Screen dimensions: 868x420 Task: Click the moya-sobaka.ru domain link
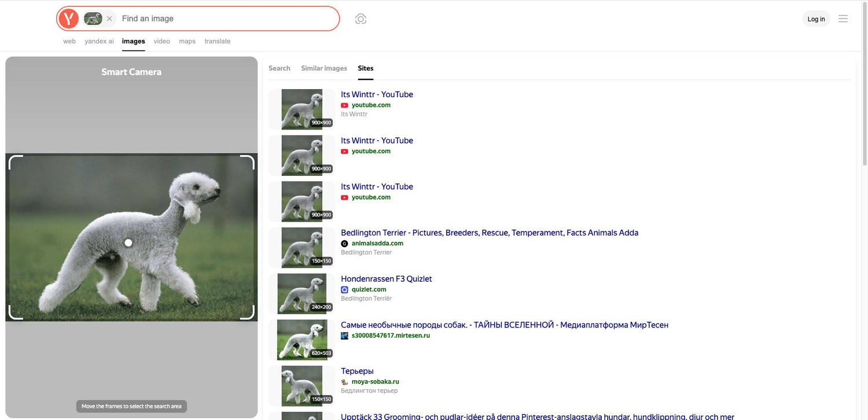tap(375, 382)
